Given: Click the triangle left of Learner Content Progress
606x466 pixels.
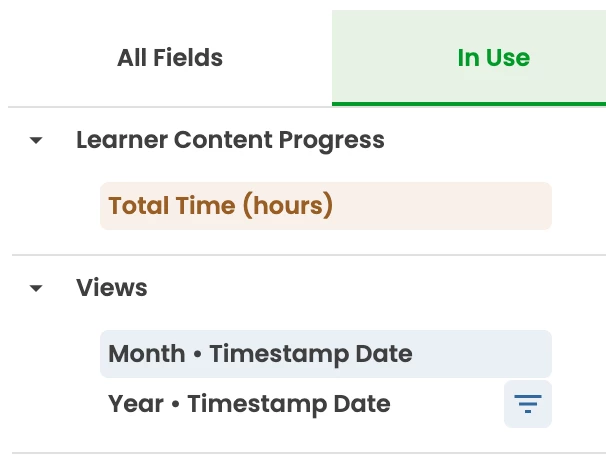Looking at the screenshot, I should pos(36,140).
